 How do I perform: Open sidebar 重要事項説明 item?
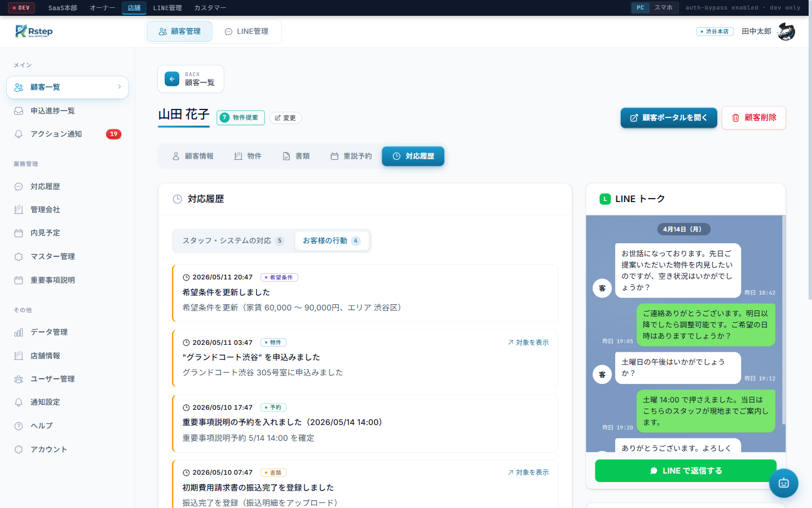pos(67,280)
